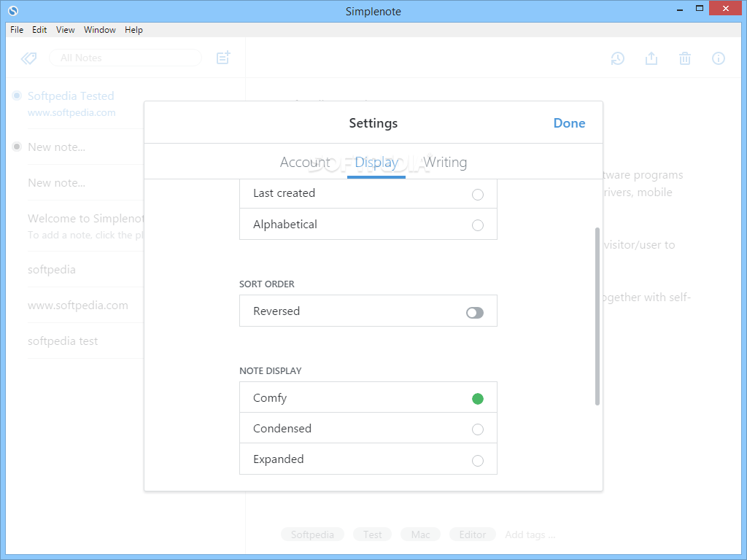Open the first New note entry
This screenshot has width=747, height=560.
click(x=86, y=147)
